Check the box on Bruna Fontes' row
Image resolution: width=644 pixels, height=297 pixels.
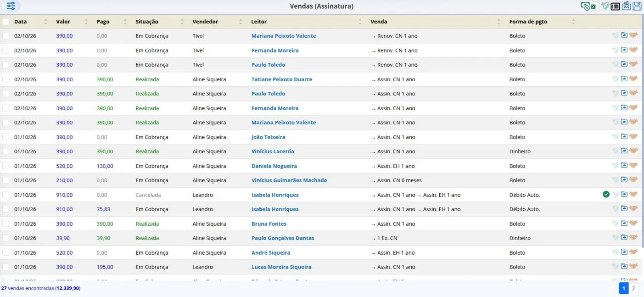coord(6,224)
